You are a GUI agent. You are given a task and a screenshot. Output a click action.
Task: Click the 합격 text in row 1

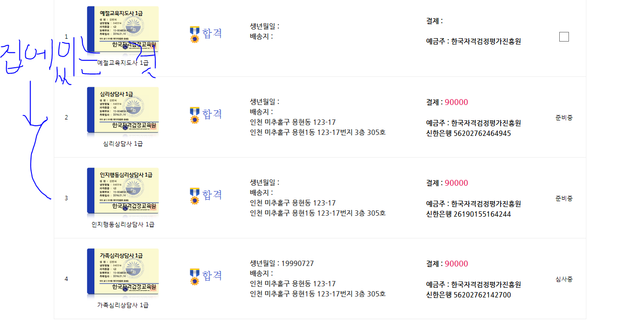point(212,33)
